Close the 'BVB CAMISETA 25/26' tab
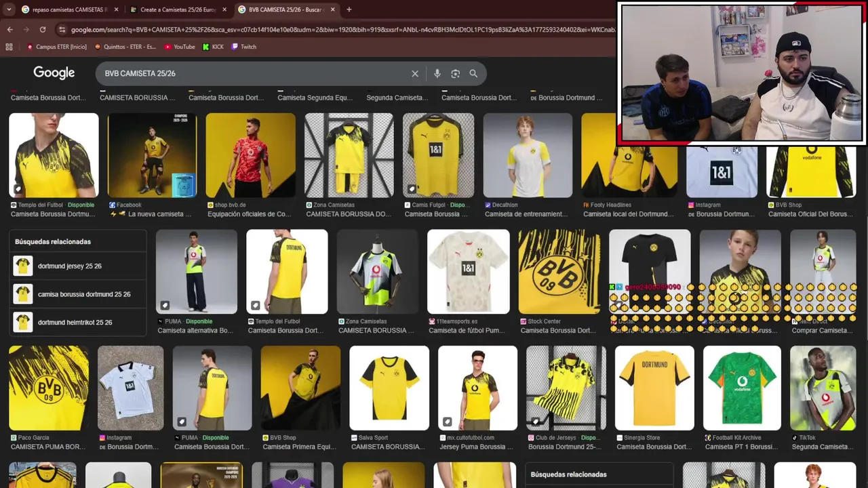 (x=333, y=9)
